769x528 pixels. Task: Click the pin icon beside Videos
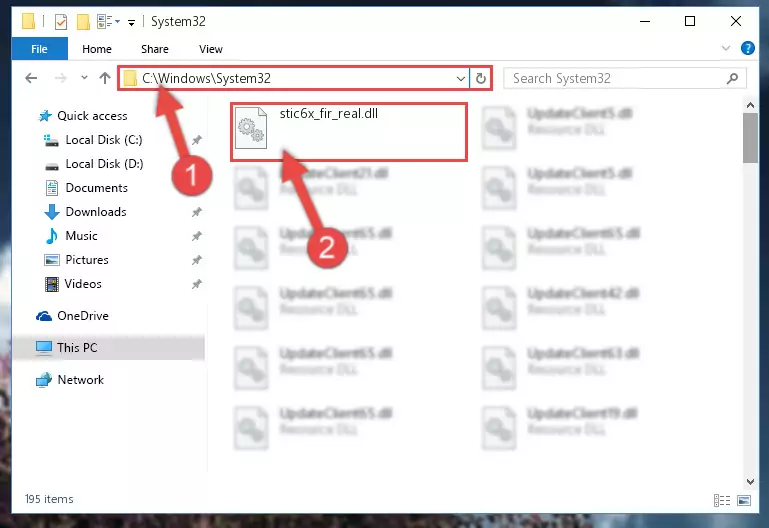click(197, 284)
